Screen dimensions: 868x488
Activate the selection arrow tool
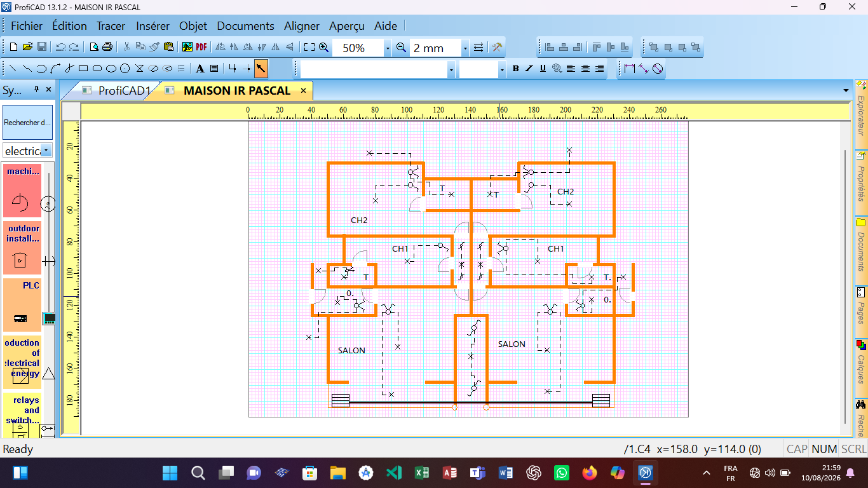point(261,69)
